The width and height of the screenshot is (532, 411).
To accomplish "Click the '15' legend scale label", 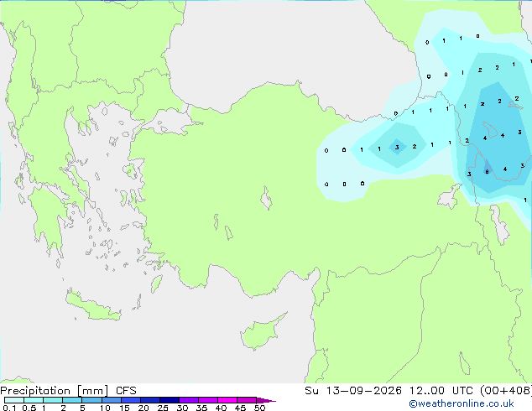I will click(124, 408).
